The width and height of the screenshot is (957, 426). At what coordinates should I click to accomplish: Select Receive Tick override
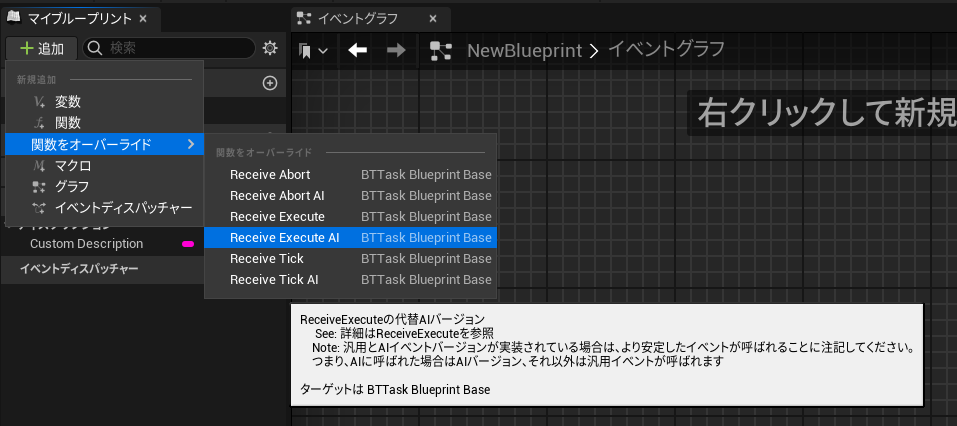(350, 259)
